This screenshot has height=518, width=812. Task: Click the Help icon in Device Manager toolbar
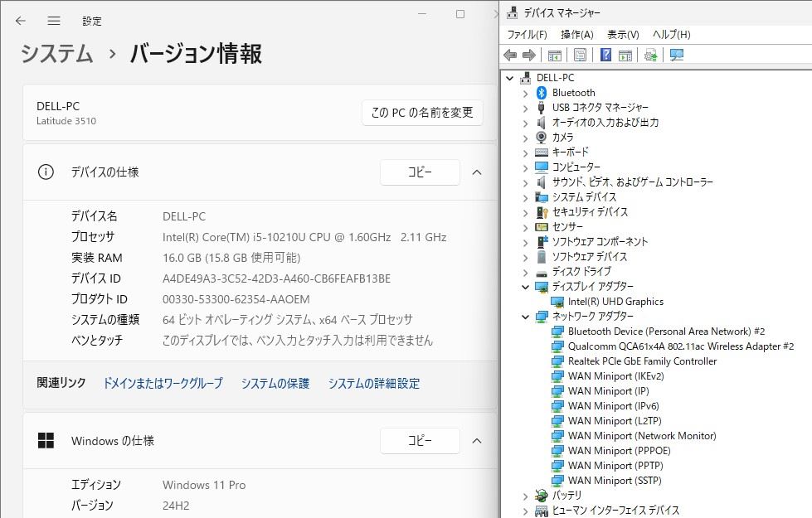(605, 56)
